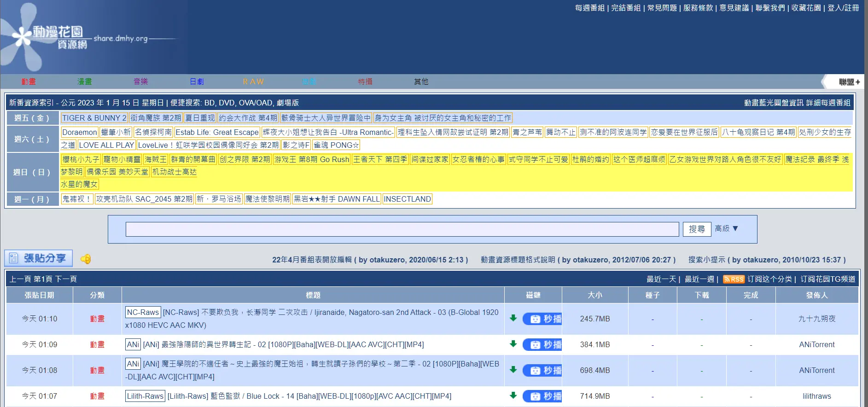Viewport: 868px width, 407px height.
Task: Filter by 最近一天 last day
Action: (x=661, y=279)
